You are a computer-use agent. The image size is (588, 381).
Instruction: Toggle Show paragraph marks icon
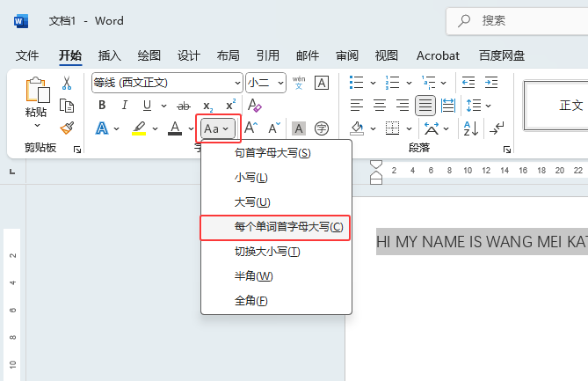click(x=497, y=128)
